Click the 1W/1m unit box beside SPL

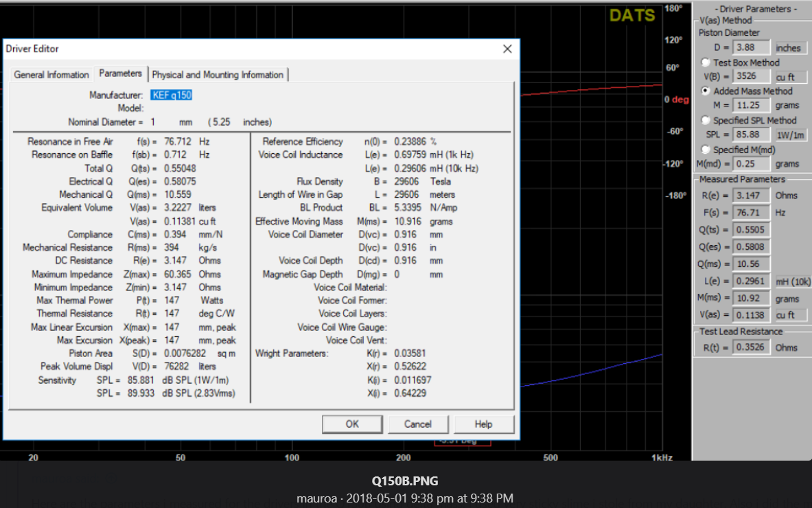click(790, 135)
